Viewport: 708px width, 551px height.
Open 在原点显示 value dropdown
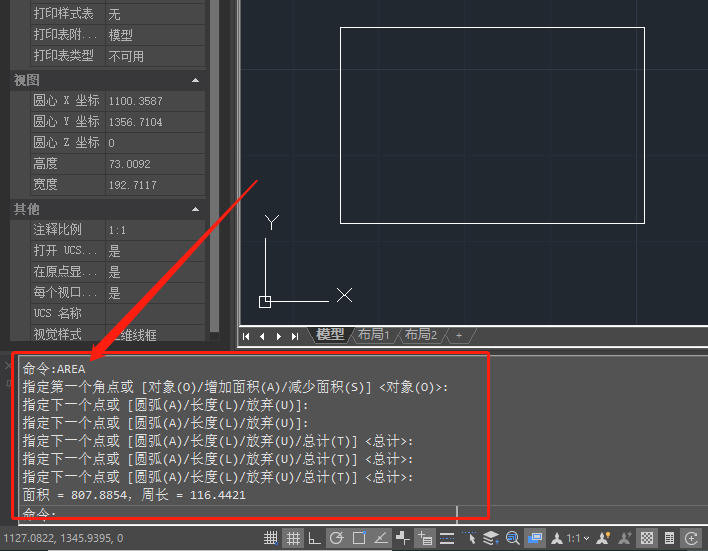click(x=155, y=272)
